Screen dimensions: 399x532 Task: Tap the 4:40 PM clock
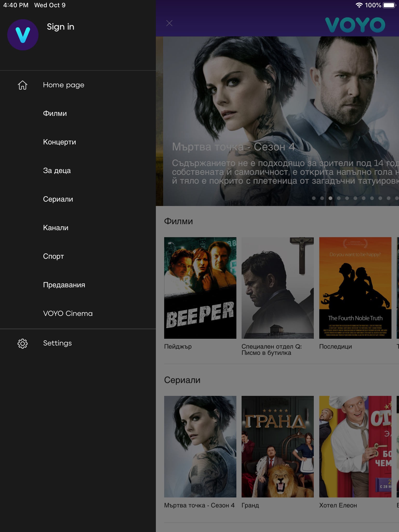click(x=16, y=5)
